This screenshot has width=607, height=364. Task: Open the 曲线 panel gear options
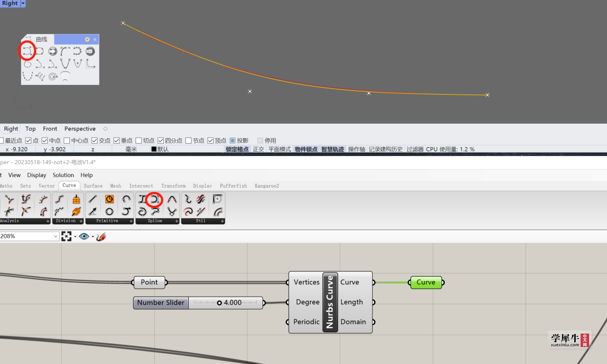click(87, 39)
